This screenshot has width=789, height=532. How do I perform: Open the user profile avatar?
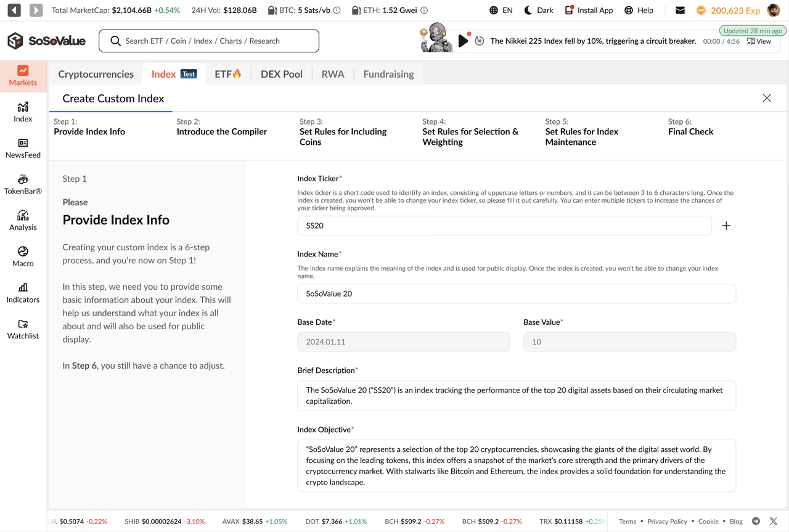pyautogui.click(x=774, y=10)
